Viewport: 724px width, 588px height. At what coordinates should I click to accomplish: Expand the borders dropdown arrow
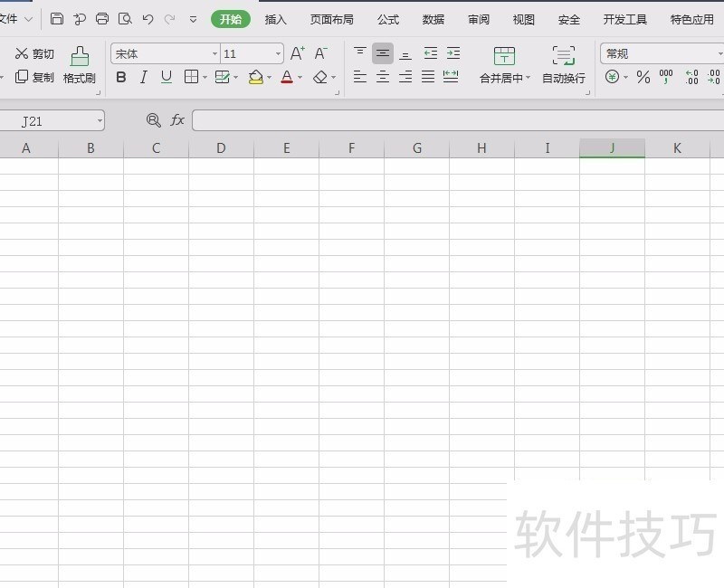(x=205, y=78)
